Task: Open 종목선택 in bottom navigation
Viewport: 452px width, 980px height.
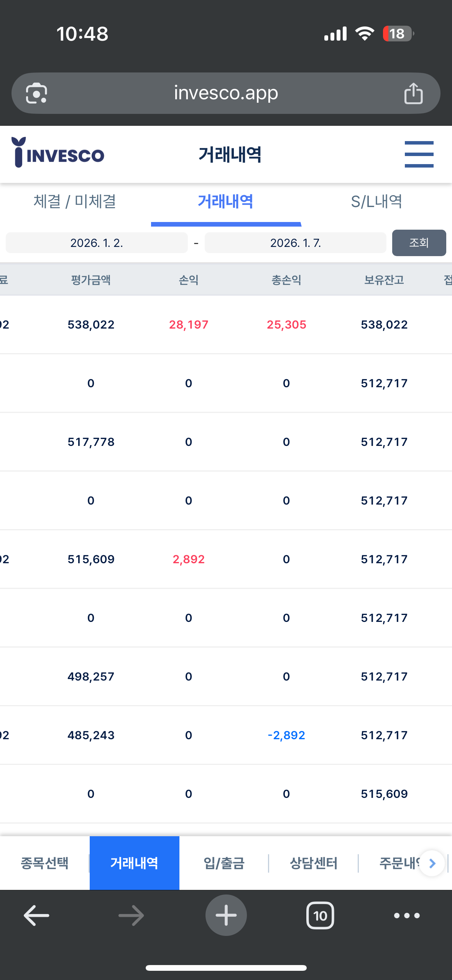Action: pos(44,863)
